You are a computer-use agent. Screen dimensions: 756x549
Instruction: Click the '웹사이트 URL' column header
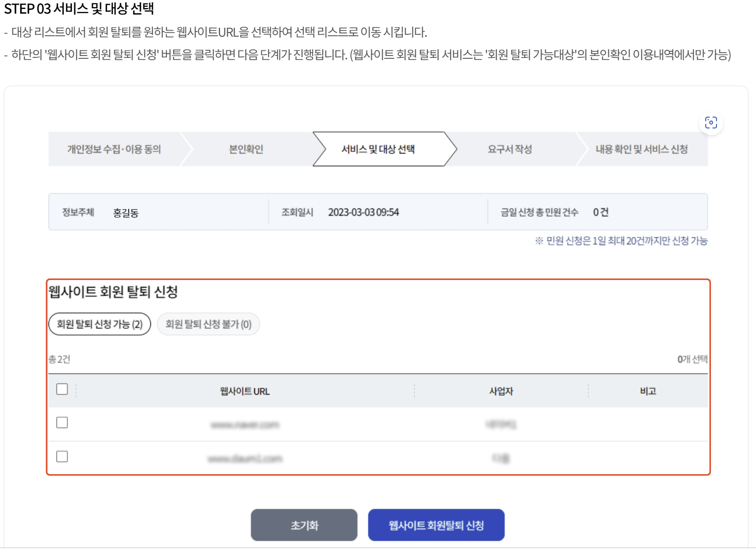245,390
